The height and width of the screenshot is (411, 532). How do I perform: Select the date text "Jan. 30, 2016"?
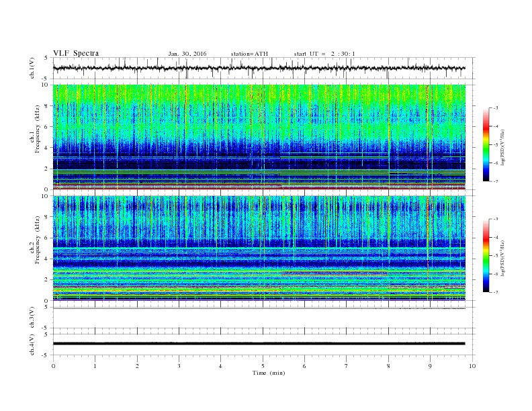(x=187, y=54)
